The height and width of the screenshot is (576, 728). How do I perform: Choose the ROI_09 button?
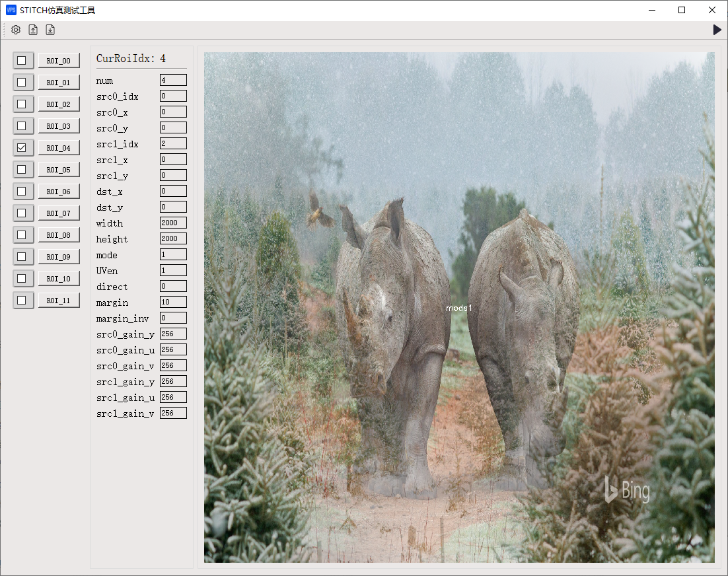(x=59, y=257)
